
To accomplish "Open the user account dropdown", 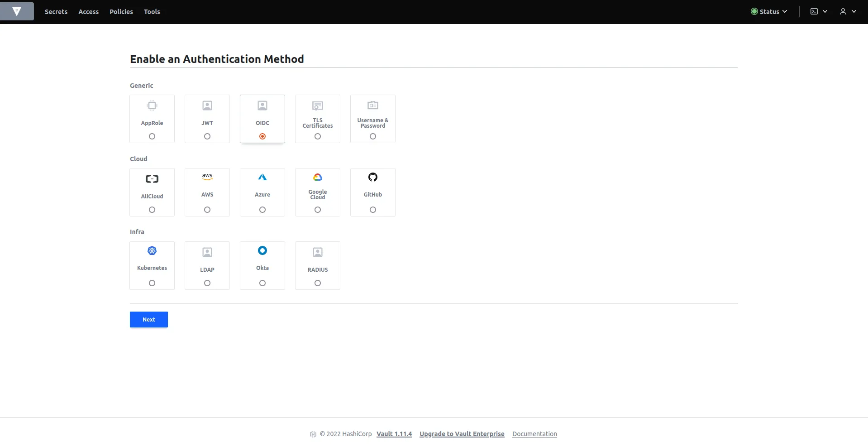I will [848, 11].
